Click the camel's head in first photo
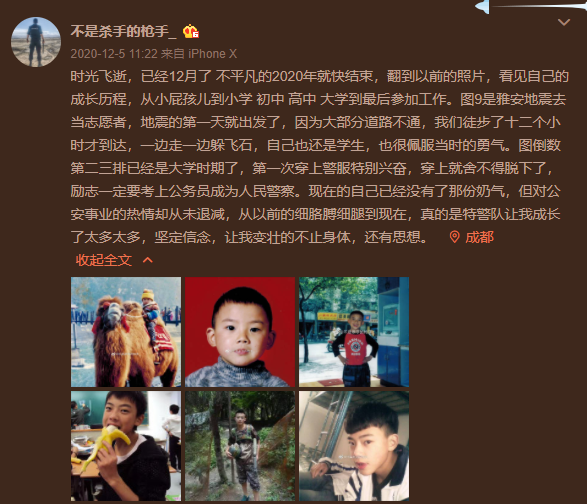 click(112, 313)
